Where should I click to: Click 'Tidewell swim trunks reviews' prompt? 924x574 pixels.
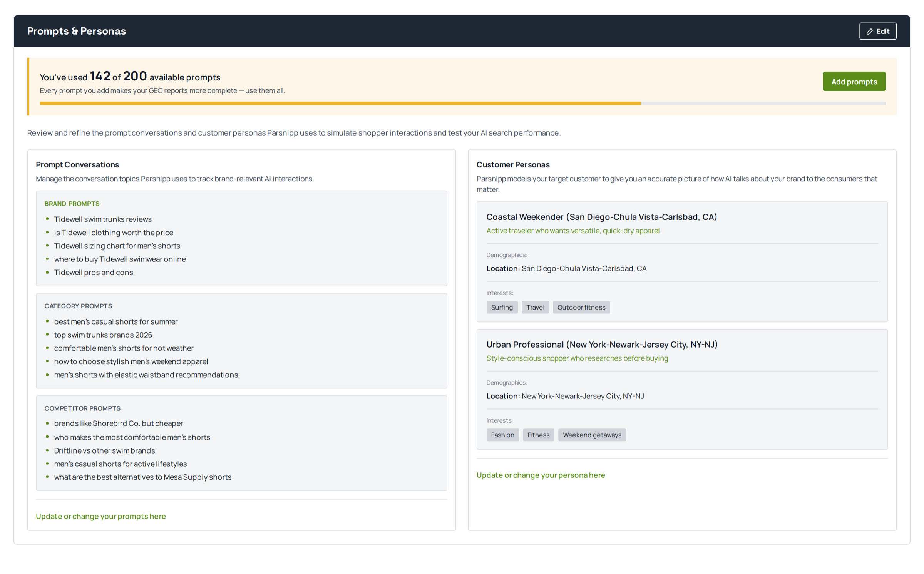tap(103, 219)
